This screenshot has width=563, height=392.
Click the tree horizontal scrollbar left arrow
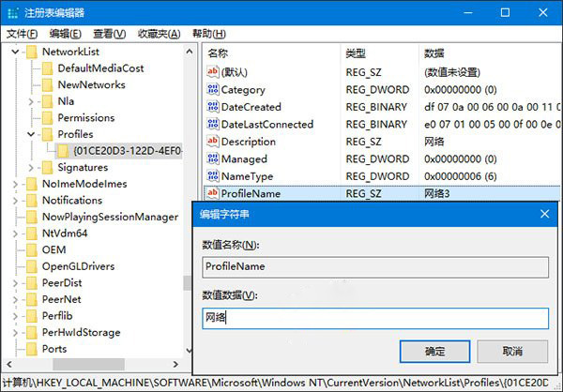pyautogui.click(x=9, y=365)
